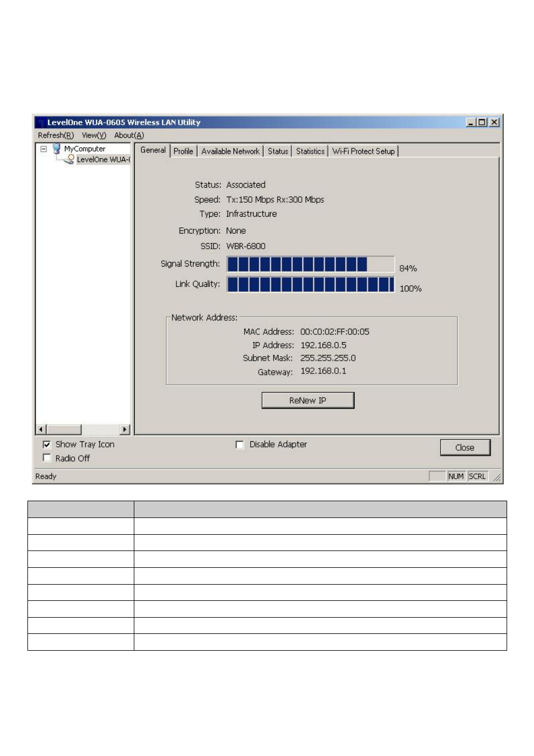Image resolution: width=534 pixels, height=756 pixels.
Task: Check the Disable Adapter checkbox
Action: tap(240, 445)
